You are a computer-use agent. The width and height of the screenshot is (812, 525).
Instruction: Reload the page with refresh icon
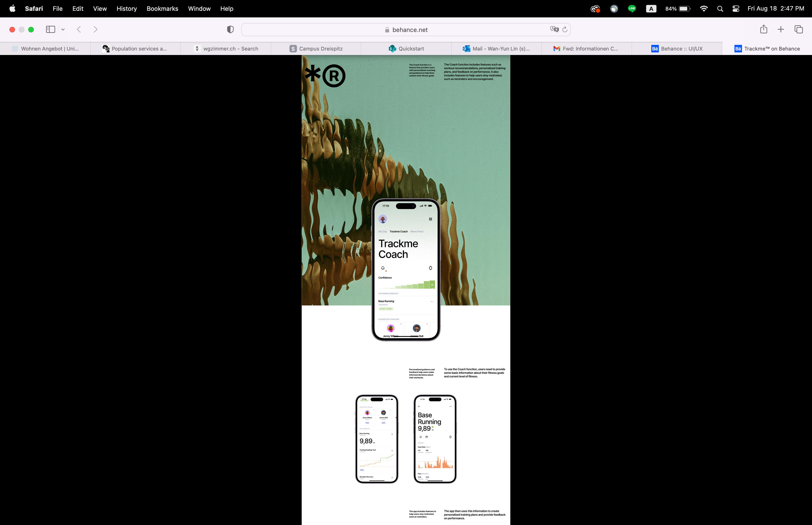[x=565, y=29]
